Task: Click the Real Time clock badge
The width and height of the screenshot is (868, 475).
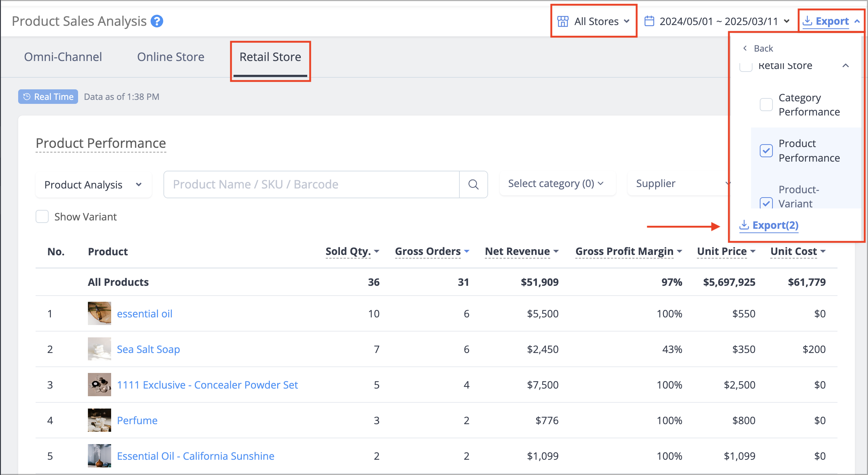Action: click(48, 97)
